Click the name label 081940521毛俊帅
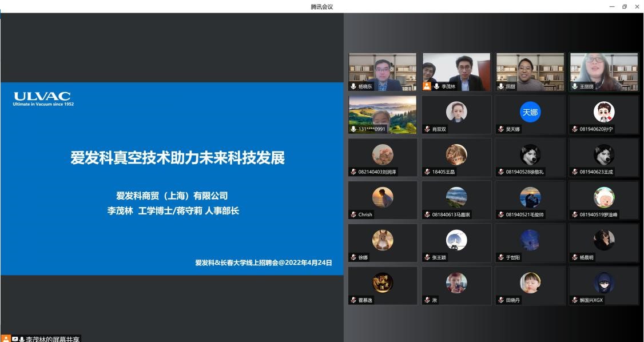This screenshot has height=342, width=644. tap(525, 214)
